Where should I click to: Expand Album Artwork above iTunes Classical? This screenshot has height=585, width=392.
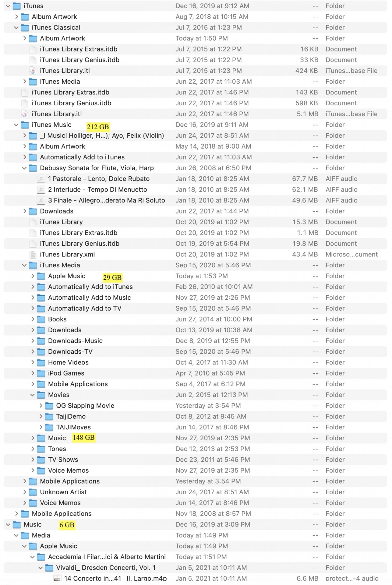coord(16,17)
